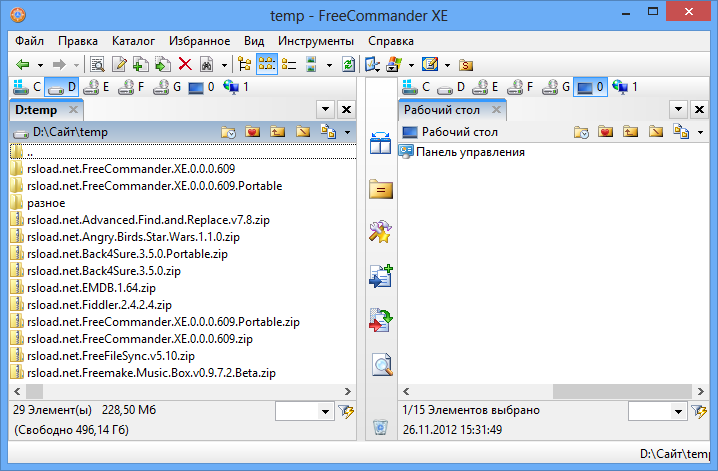
Task: Open right panel favorites heart folder
Action: [x=605, y=132]
